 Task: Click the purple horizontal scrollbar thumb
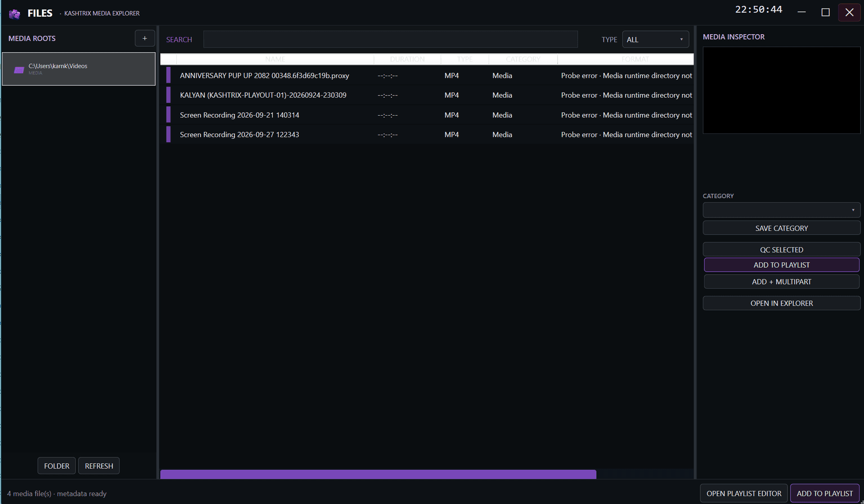378,474
